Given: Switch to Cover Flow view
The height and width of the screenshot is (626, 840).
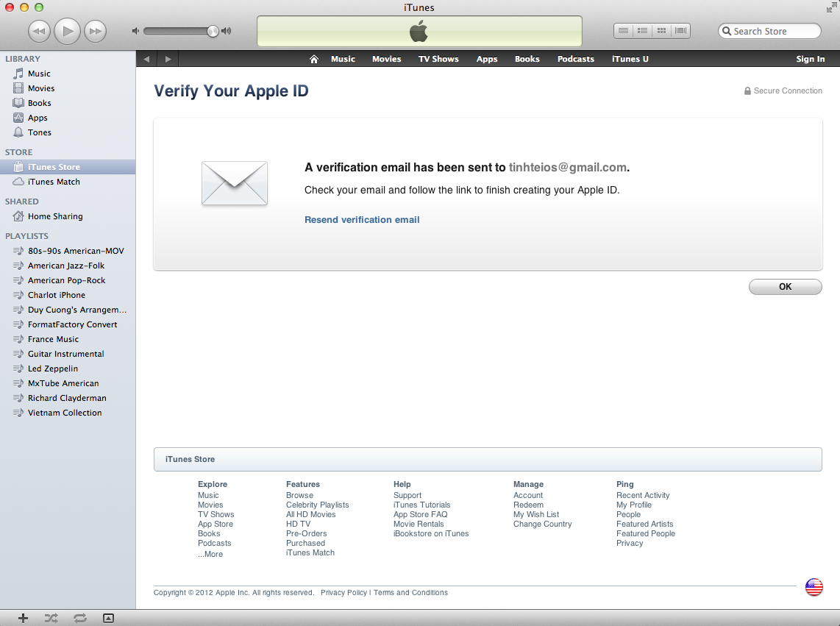Looking at the screenshot, I should (x=681, y=31).
